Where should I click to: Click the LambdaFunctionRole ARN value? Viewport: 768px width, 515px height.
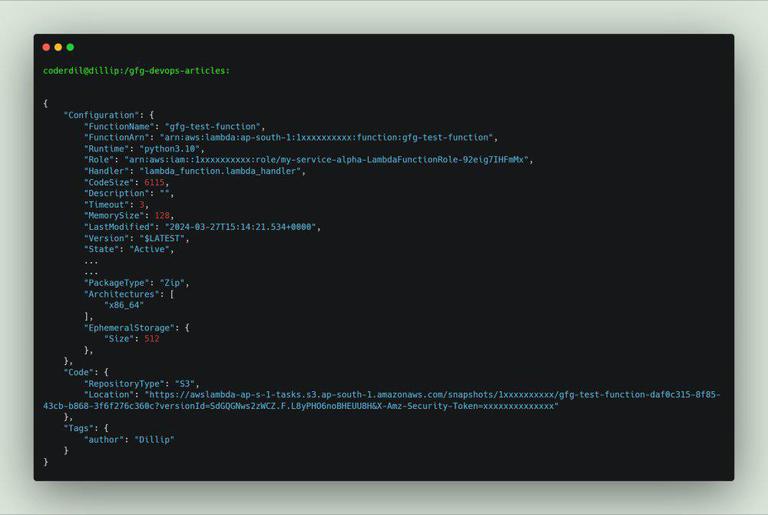point(326,160)
